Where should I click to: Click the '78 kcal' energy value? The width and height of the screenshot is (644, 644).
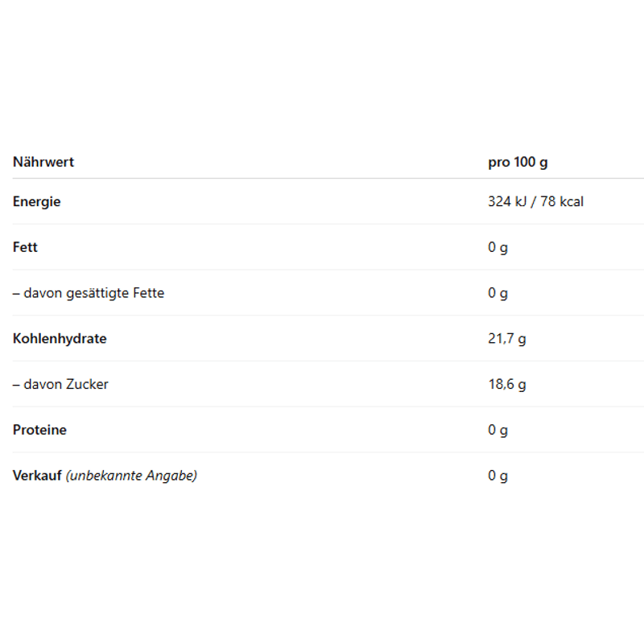pyautogui.click(x=562, y=201)
